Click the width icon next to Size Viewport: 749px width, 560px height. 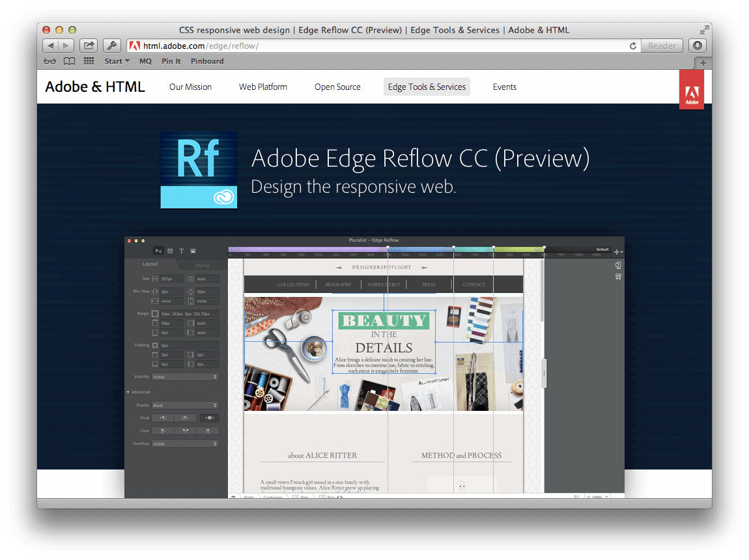[155, 279]
